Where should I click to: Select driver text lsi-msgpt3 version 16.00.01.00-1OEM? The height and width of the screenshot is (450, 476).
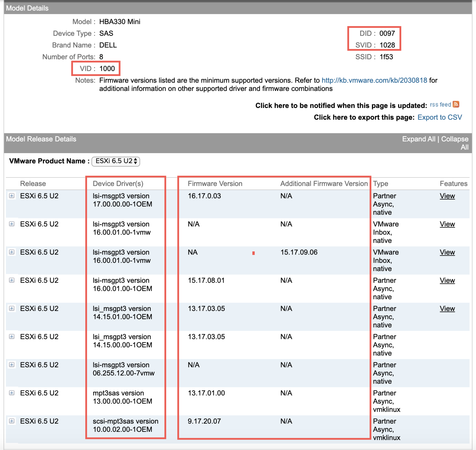pos(123,285)
